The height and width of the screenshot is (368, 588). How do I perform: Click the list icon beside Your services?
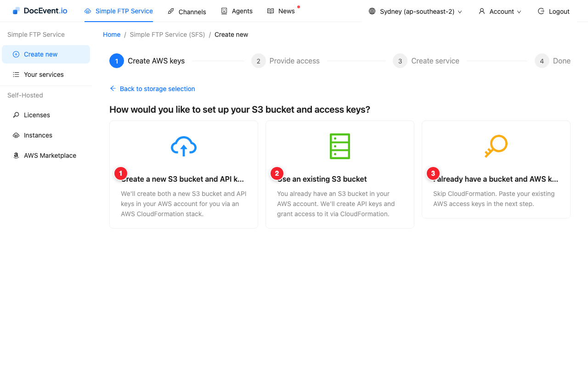pyautogui.click(x=16, y=75)
